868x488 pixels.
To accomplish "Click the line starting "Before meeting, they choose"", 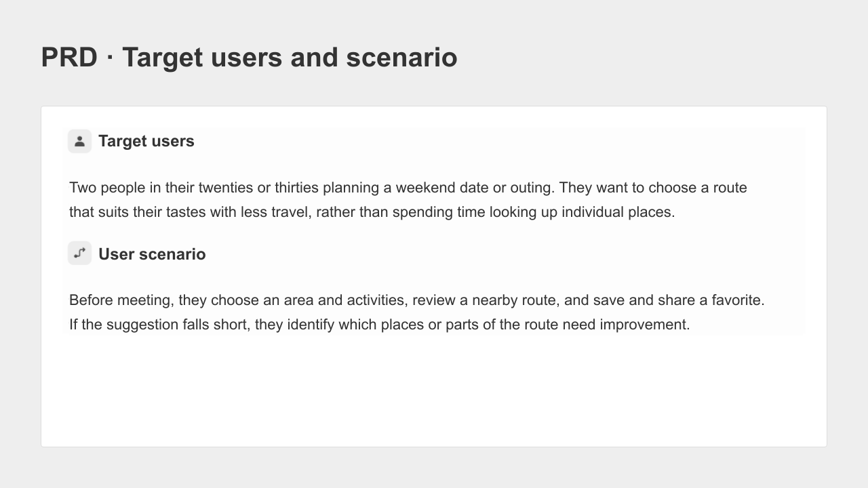I will [417, 300].
